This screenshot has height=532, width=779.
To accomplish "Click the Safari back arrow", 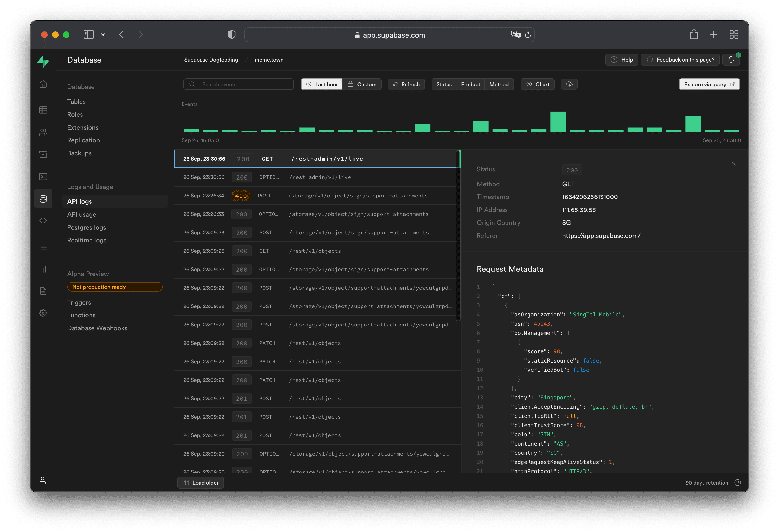I will coord(121,34).
